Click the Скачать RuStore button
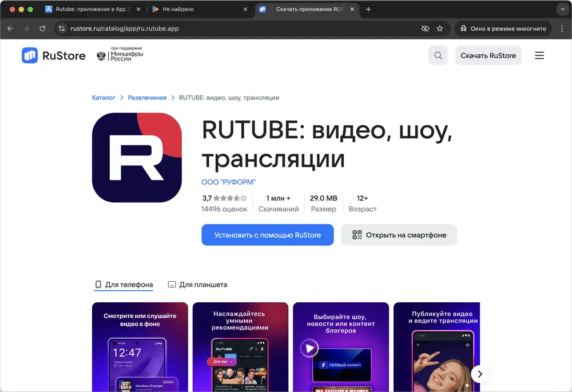This screenshot has height=392, width=572. click(x=488, y=55)
